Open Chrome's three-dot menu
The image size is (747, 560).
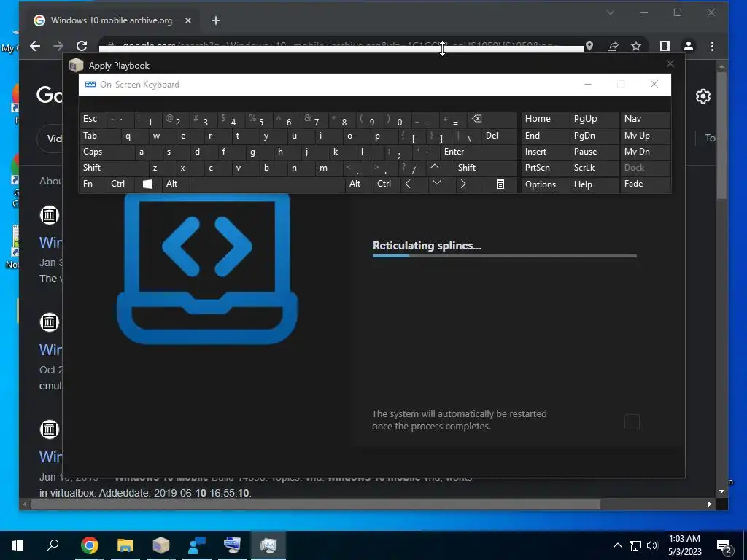tap(712, 46)
